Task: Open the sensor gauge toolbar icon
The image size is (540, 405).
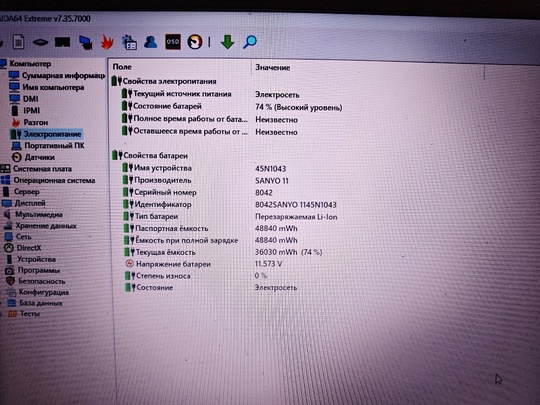Action: [195, 42]
